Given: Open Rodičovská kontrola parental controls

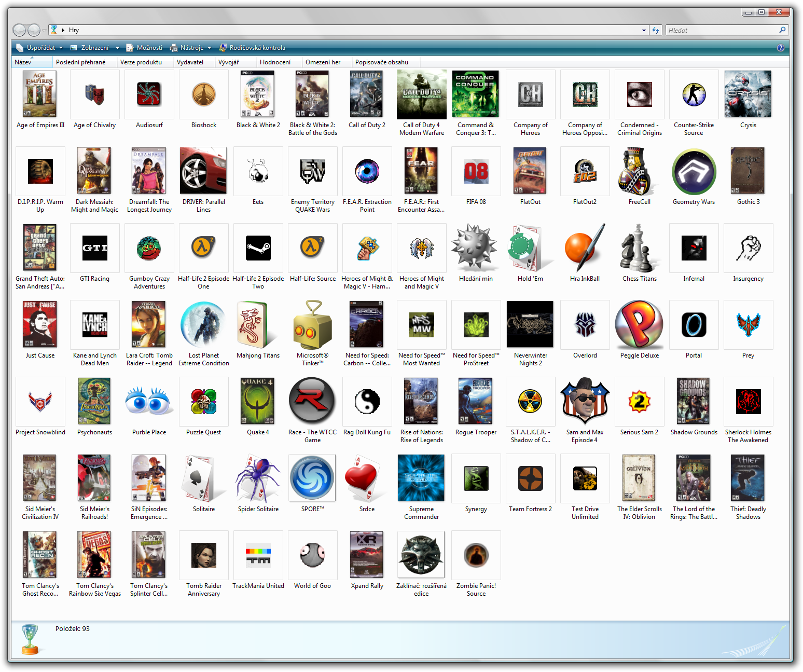Looking at the screenshot, I should click(252, 48).
